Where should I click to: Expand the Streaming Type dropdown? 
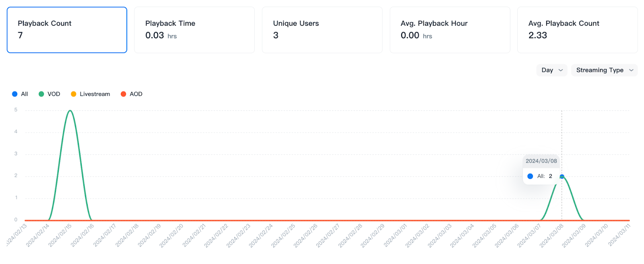pyautogui.click(x=604, y=70)
